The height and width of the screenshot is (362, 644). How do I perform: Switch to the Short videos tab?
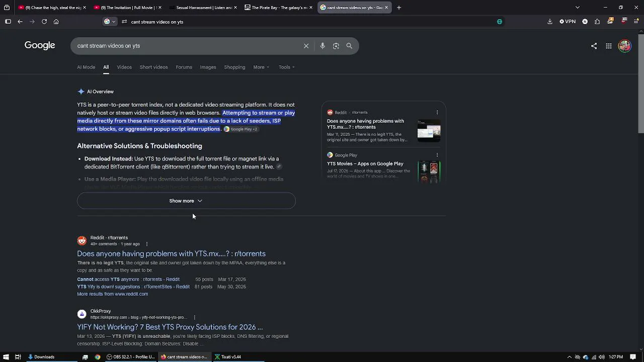pos(153,67)
